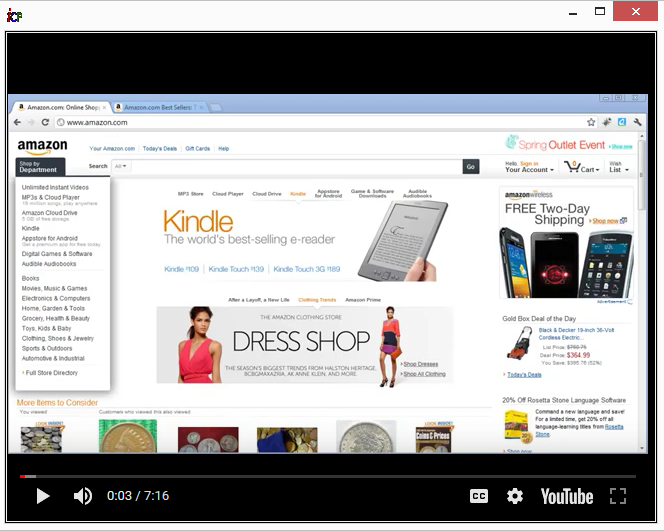This screenshot has height=531, width=664.
Task: Close the Best Sellers tab
Action: click(202, 108)
